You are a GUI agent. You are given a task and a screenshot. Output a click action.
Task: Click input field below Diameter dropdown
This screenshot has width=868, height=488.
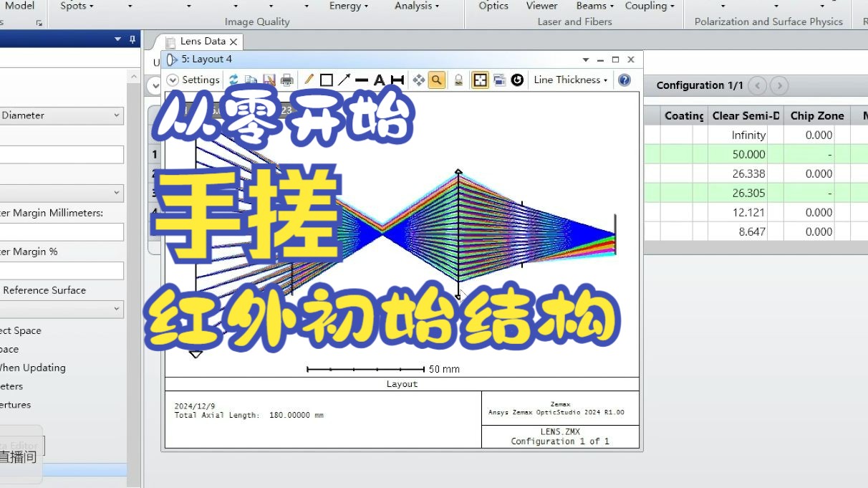62,155
